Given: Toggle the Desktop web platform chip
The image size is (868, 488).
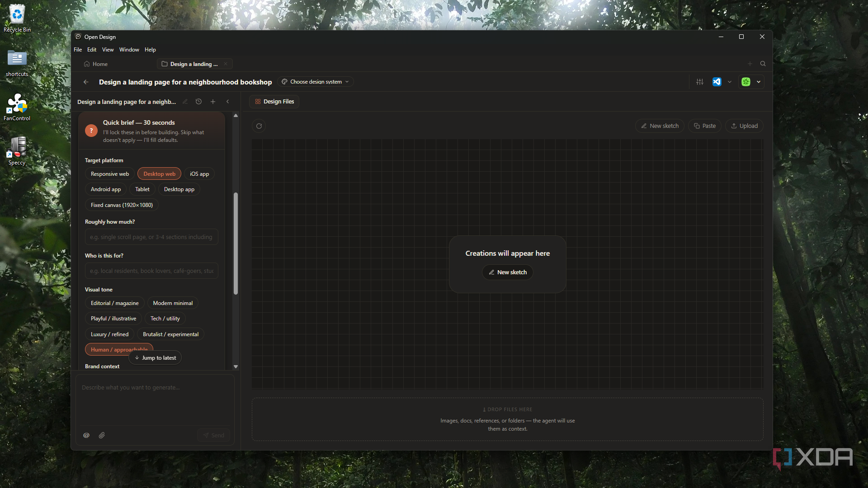Looking at the screenshot, I should pos(160,174).
